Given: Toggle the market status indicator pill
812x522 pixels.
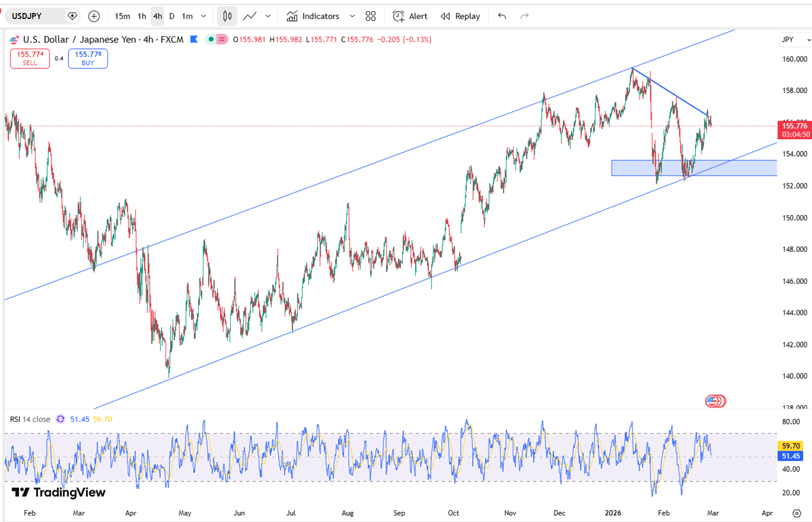Looking at the screenshot, I should pos(216,39).
